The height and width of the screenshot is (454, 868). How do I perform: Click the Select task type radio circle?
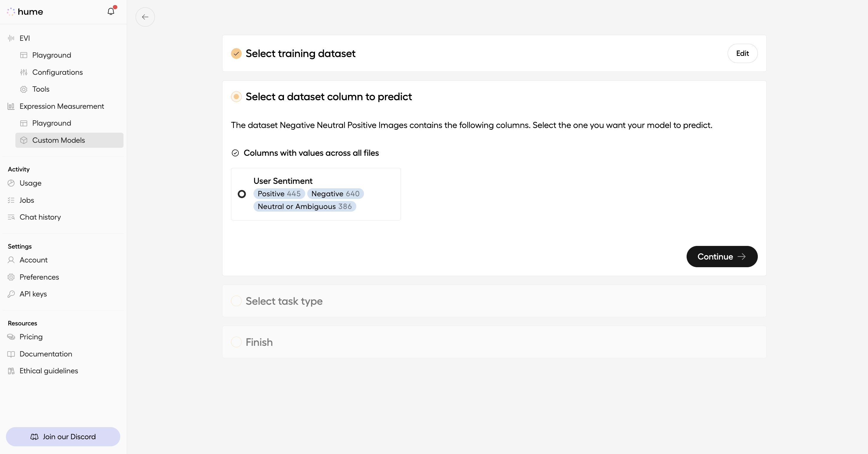coord(236,301)
